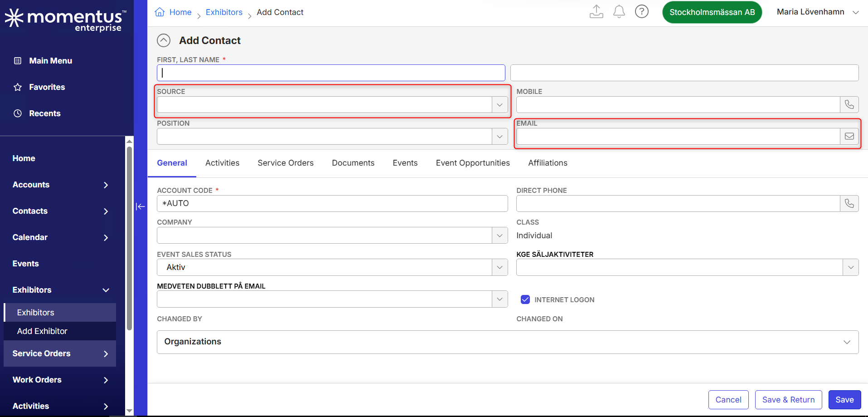The width and height of the screenshot is (868, 417).
Task: Switch to the Event Opportunities tab
Action: [473, 163]
